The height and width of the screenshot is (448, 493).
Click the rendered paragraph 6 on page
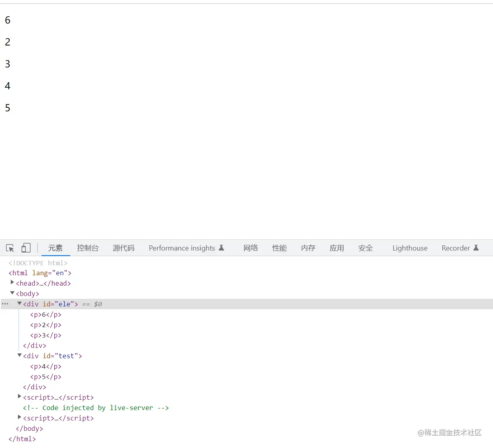pos(8,20)
